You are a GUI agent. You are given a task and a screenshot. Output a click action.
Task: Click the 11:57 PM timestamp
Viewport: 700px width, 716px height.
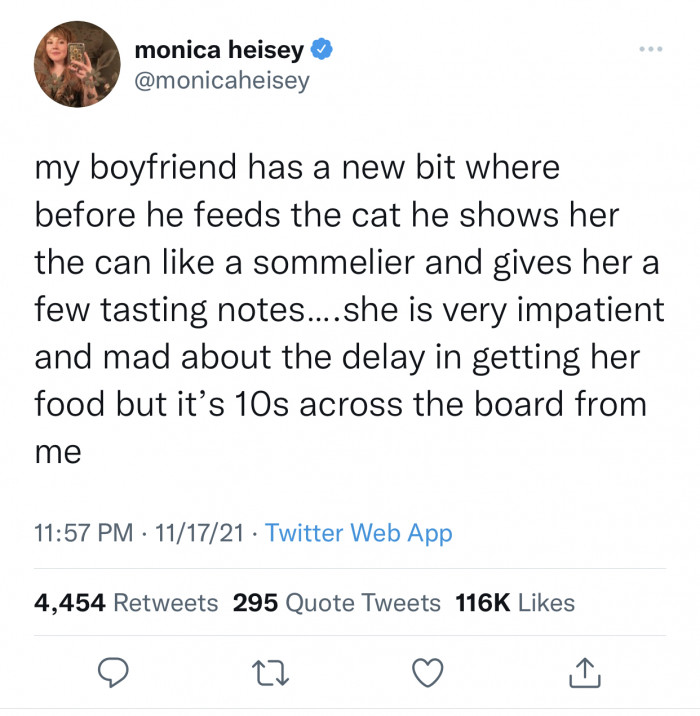click(x=83, y=533)
